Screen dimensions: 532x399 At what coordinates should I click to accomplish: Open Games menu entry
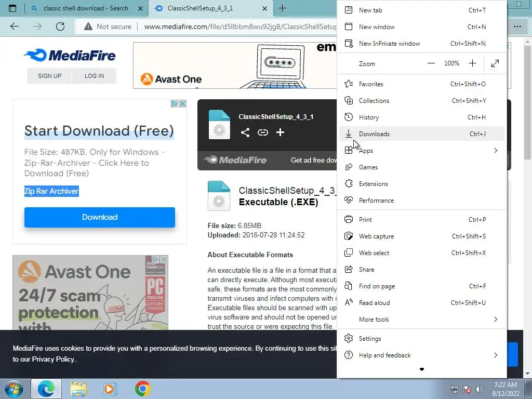coord(422,167)
